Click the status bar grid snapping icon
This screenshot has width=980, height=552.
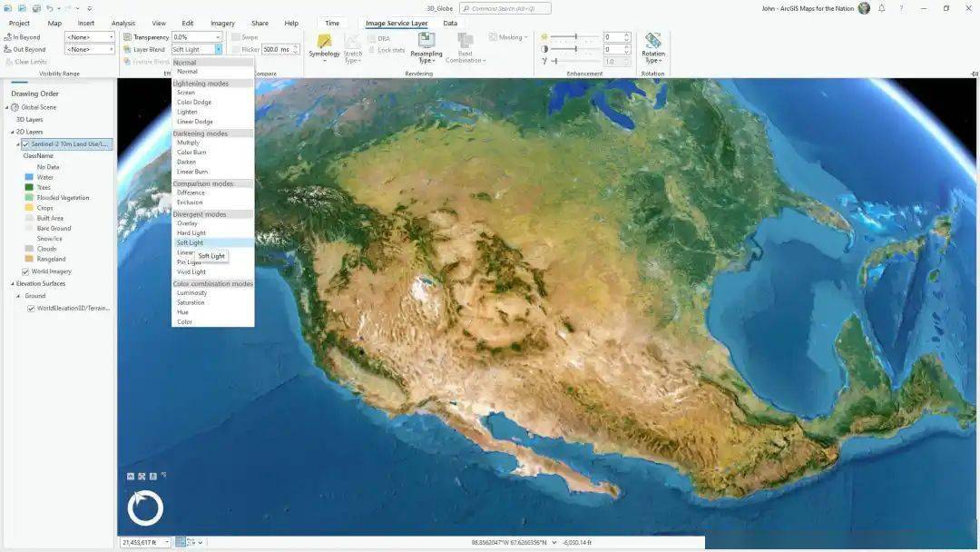tap(180, 542)
